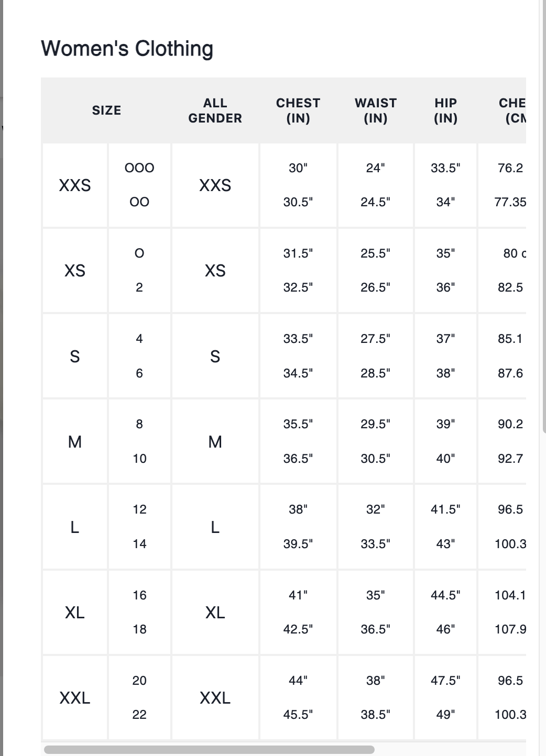Click the Women's Clothing heading
Viewport: 546px width, 756px height.
coord(127,49)
